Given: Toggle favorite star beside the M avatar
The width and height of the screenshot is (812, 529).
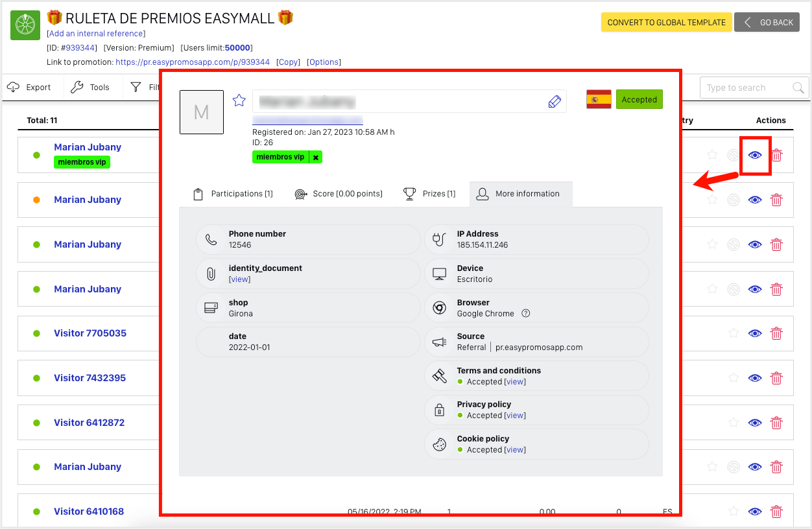Looking at the screenshot, I should 239,100.
